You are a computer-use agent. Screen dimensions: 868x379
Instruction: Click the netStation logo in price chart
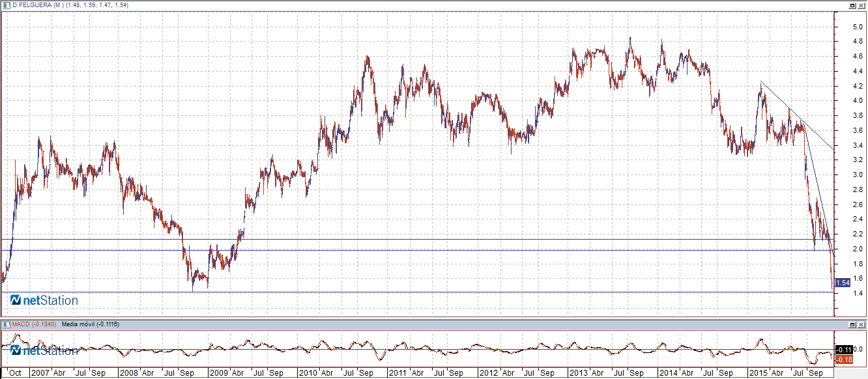44,300
